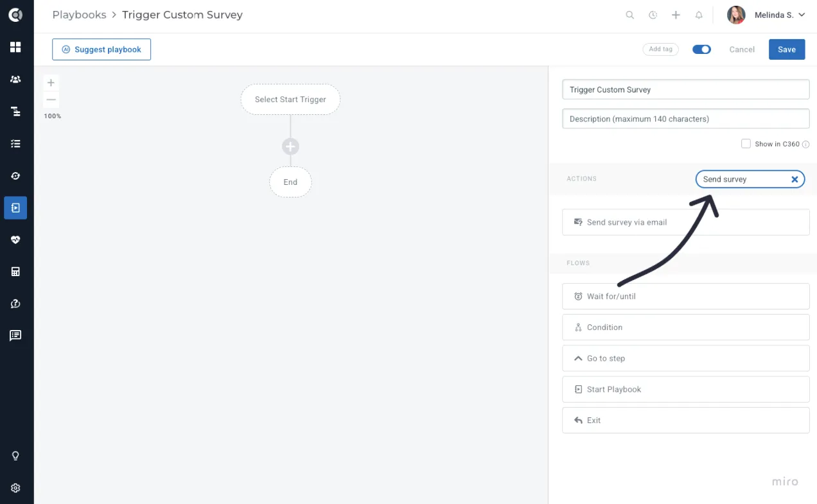
Task: Open the settings gear icon in sidebar
Action: pos(15,488)
